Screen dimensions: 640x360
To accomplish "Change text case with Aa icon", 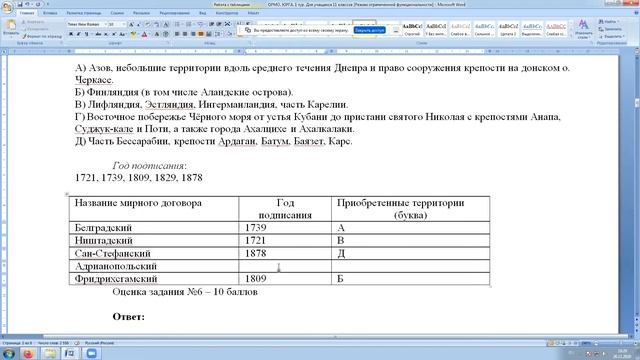I will point(122,34).
